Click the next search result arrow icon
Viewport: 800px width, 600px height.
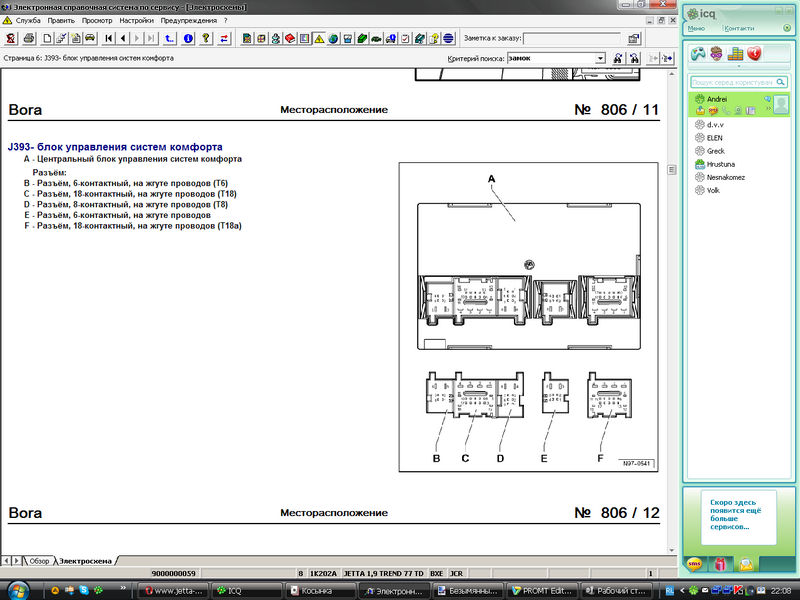coord(667,59)
